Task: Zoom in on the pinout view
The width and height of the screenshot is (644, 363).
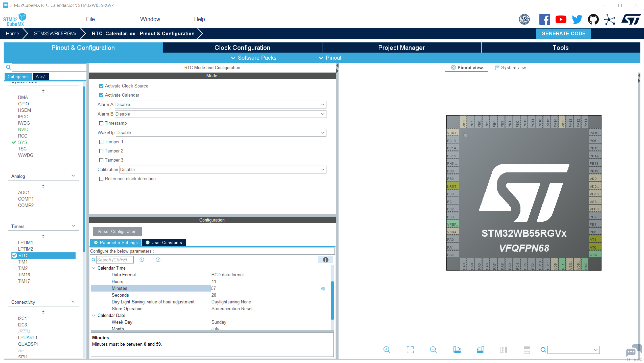Action: click(x=386, y=350)
